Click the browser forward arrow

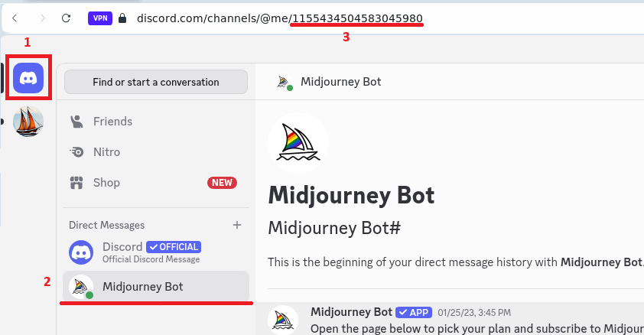pos(41,18)
